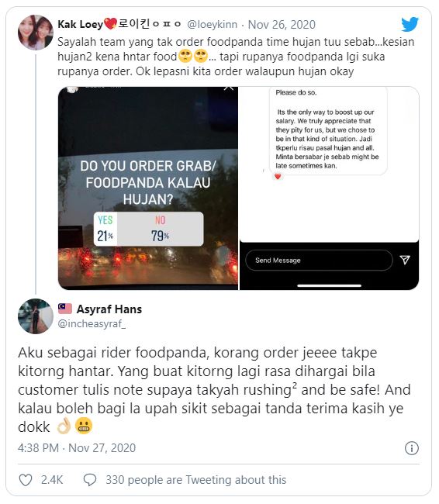Open the reply speech bubble icon
Screen dimensions: 439x504
click(x=90, y=480)
